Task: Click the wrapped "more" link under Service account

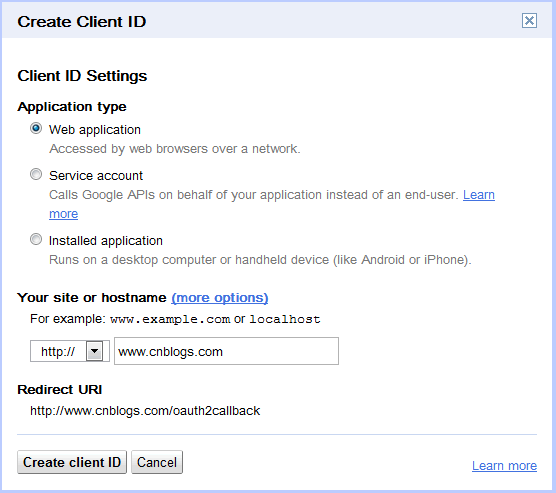Action: pyautogui.click(x=63, y=214)
